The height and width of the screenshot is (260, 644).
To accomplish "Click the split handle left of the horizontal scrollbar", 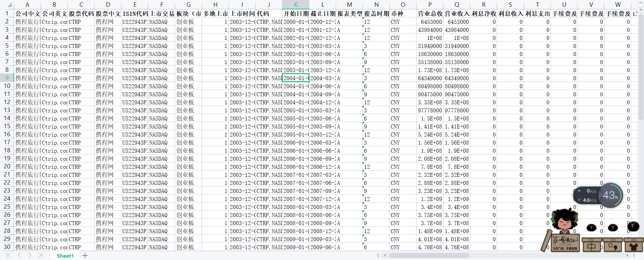I will click(378, 255).
